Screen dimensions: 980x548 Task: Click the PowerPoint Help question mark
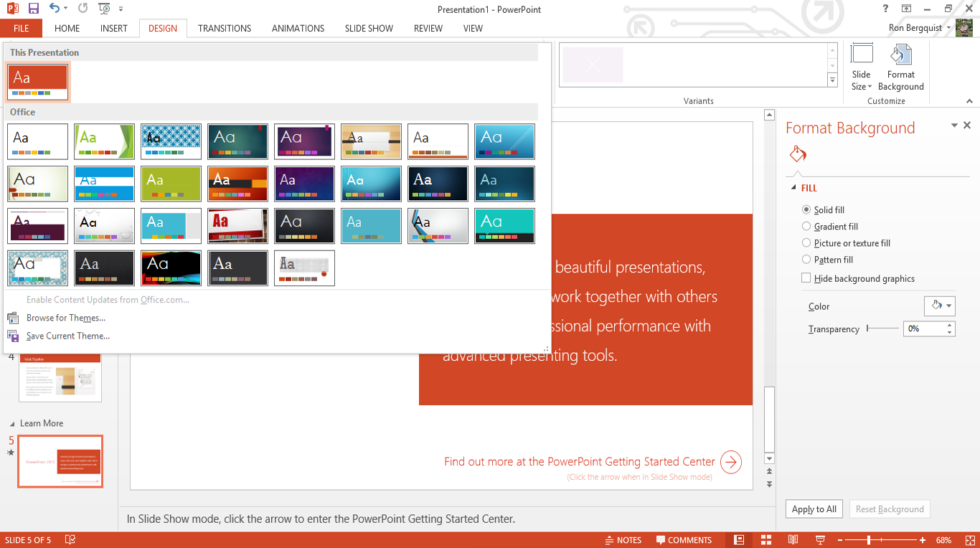pyautogui.click(x=886, y=9)
